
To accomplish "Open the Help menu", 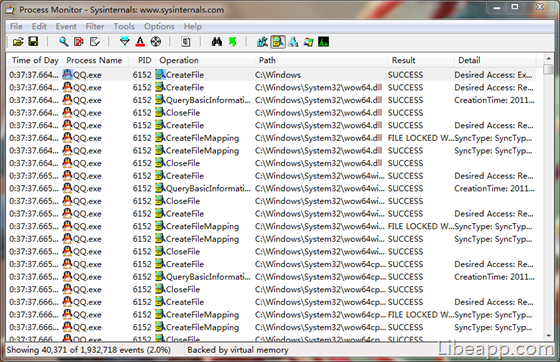I will coord(193,26).
